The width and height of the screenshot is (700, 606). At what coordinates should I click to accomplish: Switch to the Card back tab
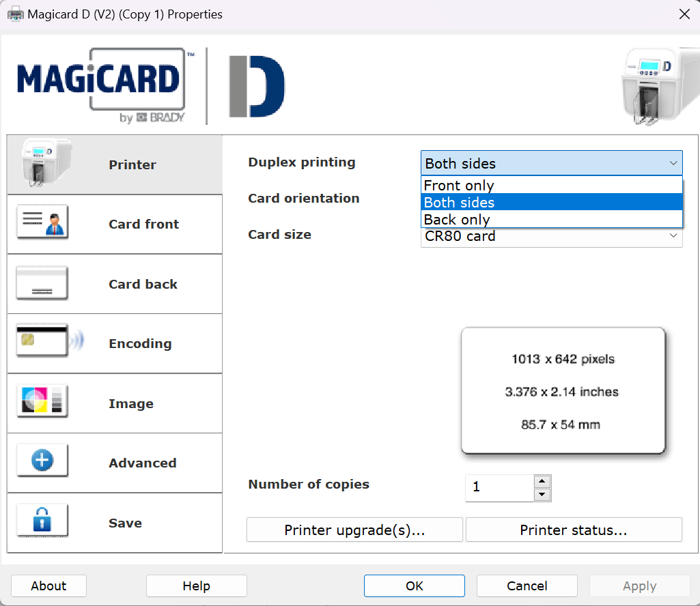[x=115, y=284]
